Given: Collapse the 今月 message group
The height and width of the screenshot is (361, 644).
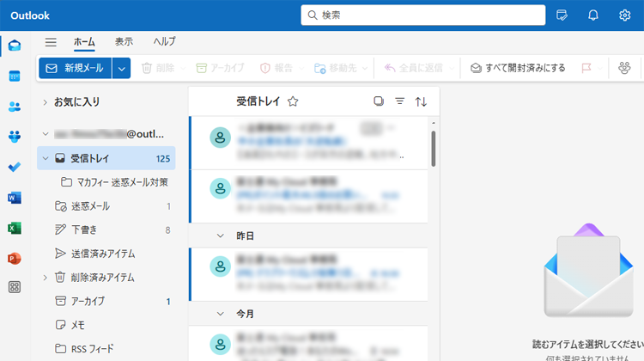Looking at the screenshot, I should point(221,314).
